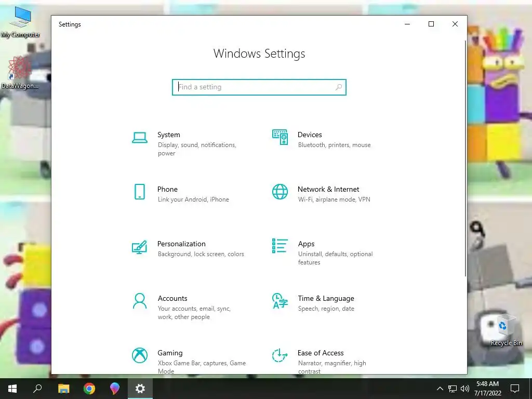The image size is (532, 399).
Task: Minimize the Settings window
Action: 407,24
